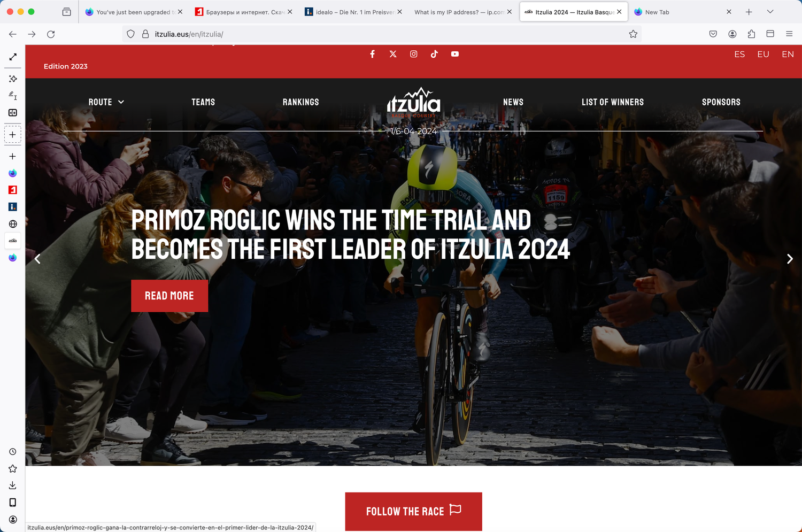Click the FOLLOW THE RACE button
The height and width of the screenshot is (532, 802).
point(414,512)
